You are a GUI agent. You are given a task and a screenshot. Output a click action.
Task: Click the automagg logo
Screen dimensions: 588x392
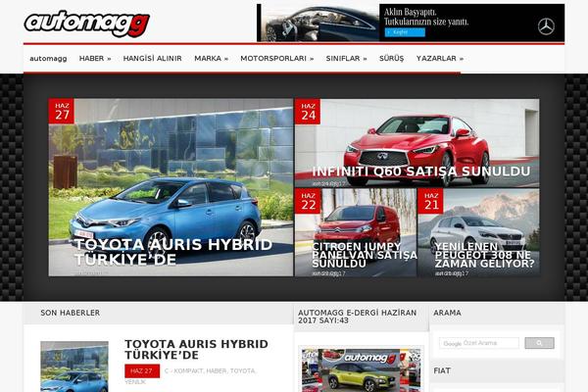[x=87, y=24]
